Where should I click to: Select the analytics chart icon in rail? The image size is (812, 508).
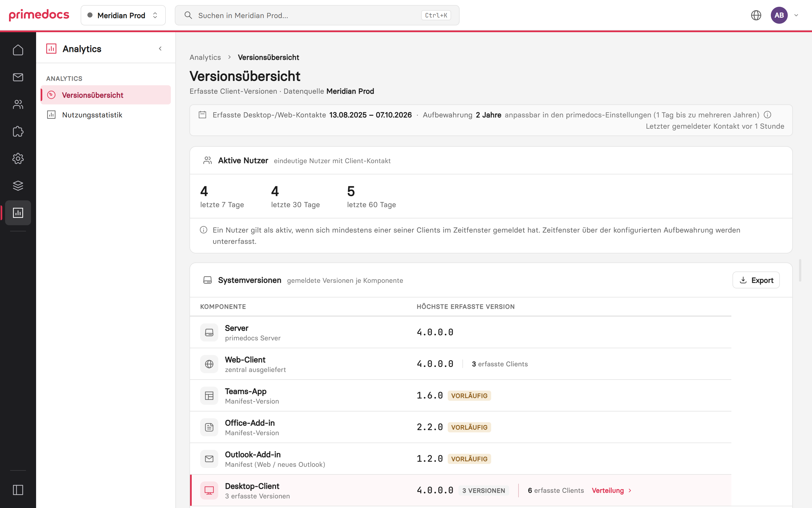[18, 213]
